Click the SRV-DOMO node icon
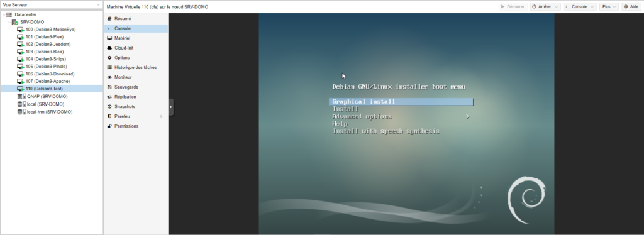Screen dimensions: 644x235 (15, 22)
